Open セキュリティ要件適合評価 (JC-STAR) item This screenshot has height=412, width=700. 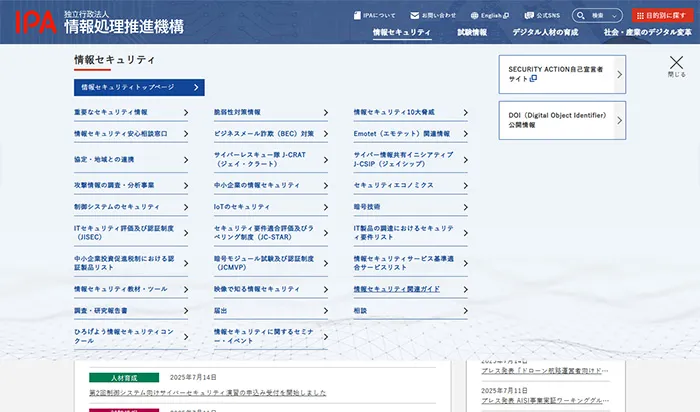(271, 233)
